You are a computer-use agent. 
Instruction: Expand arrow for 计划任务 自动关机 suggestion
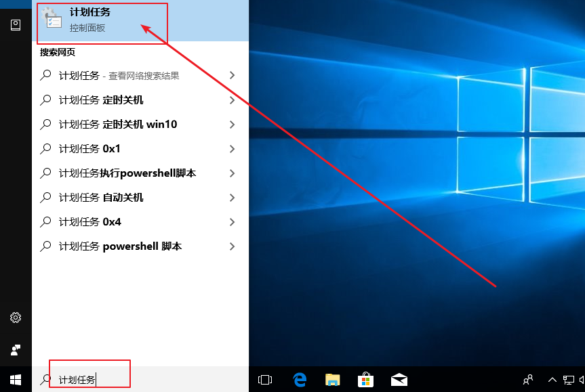pos(232,198)
